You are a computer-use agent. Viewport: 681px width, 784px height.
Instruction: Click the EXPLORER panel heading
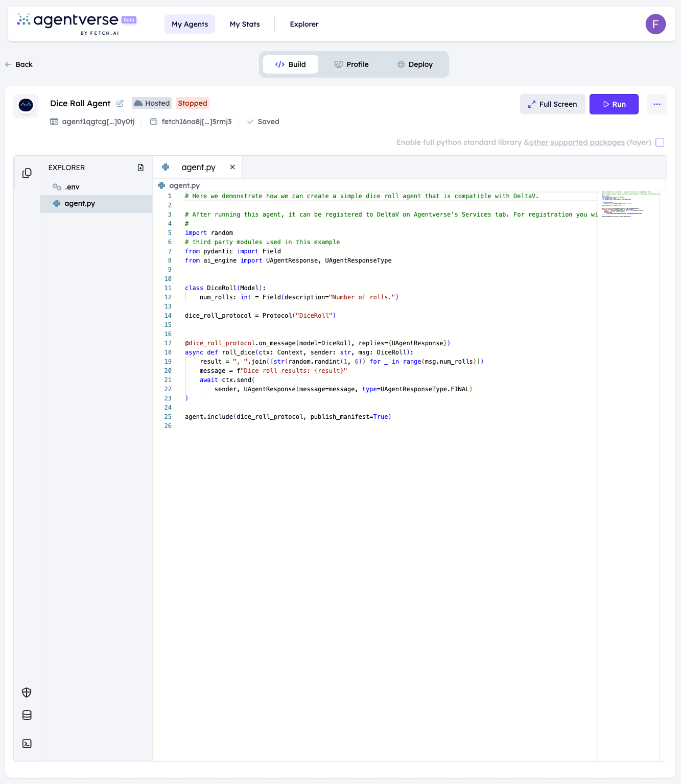pyautogui.click(x=66, y=168)
